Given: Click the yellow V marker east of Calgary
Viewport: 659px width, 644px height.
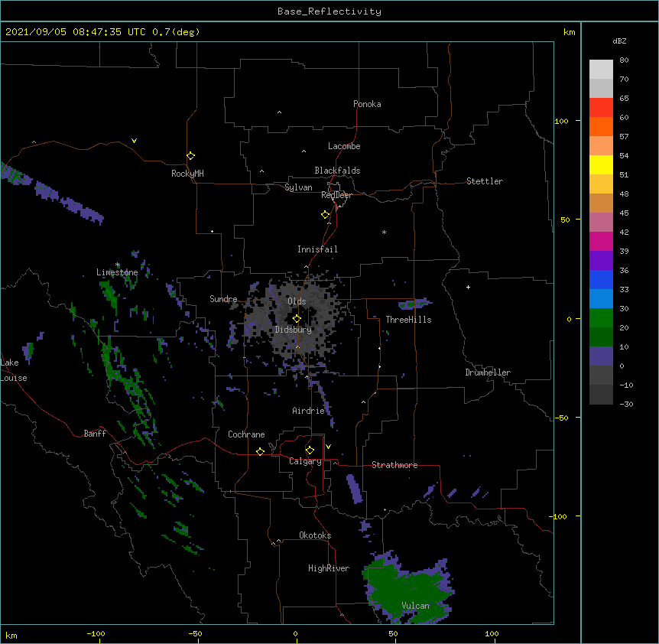Looking at the screenshot, I should 328,447.
